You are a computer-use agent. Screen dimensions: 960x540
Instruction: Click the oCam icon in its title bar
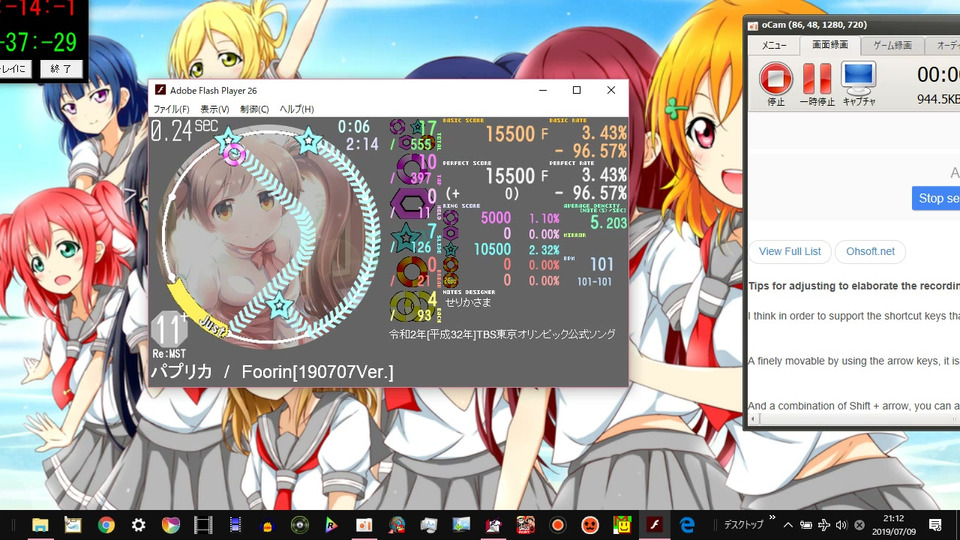pyautogui.click(x=753, y=26)
